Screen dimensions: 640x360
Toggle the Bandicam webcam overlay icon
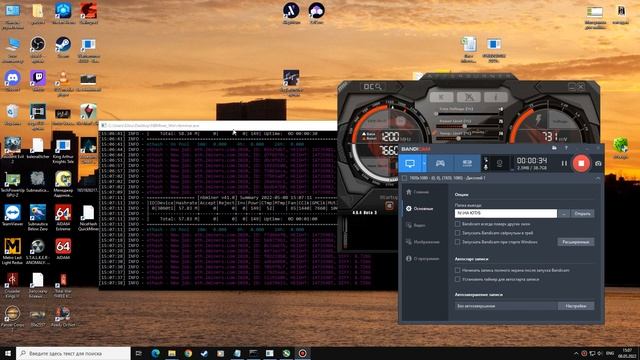click(499, 164)
